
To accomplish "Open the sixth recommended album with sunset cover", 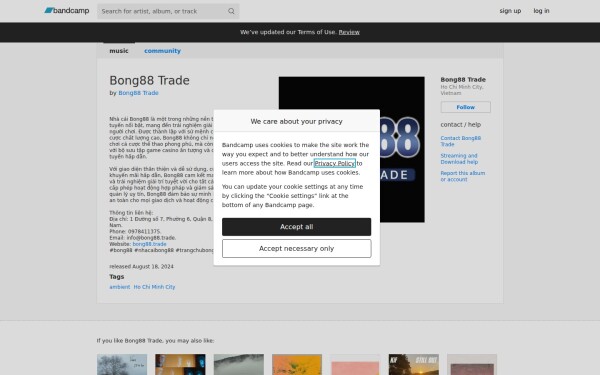I will [x=414, y=364].
